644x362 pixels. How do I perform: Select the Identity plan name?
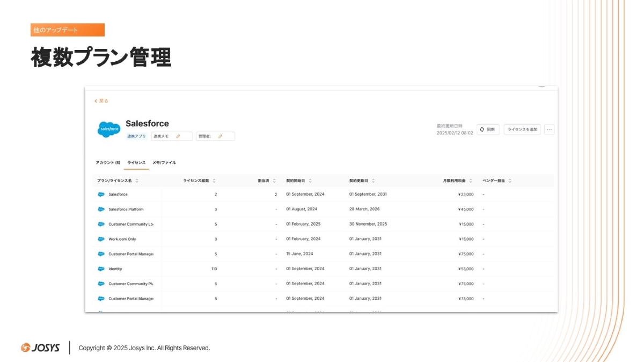click(115, 269)
